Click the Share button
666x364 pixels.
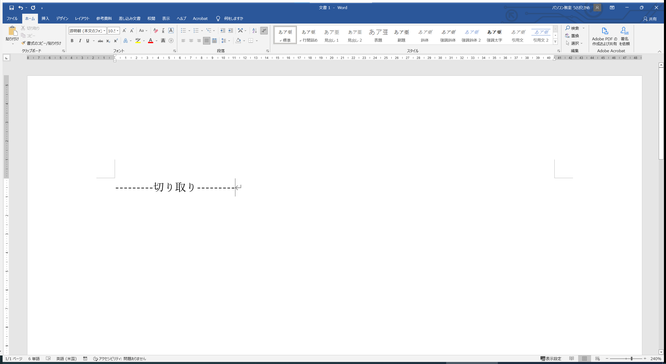click(x=650, y=19)
